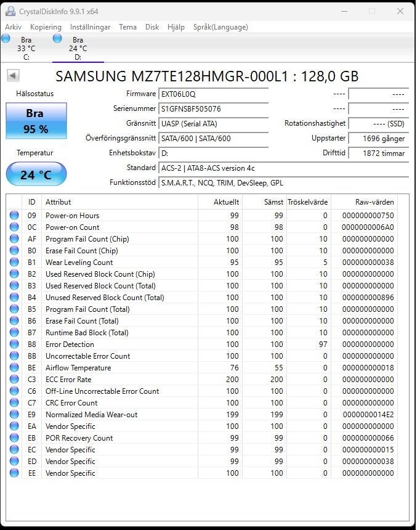Click status icon for CRC Error Count row
This screenshot has height=530, width=420.
(14, 402)
